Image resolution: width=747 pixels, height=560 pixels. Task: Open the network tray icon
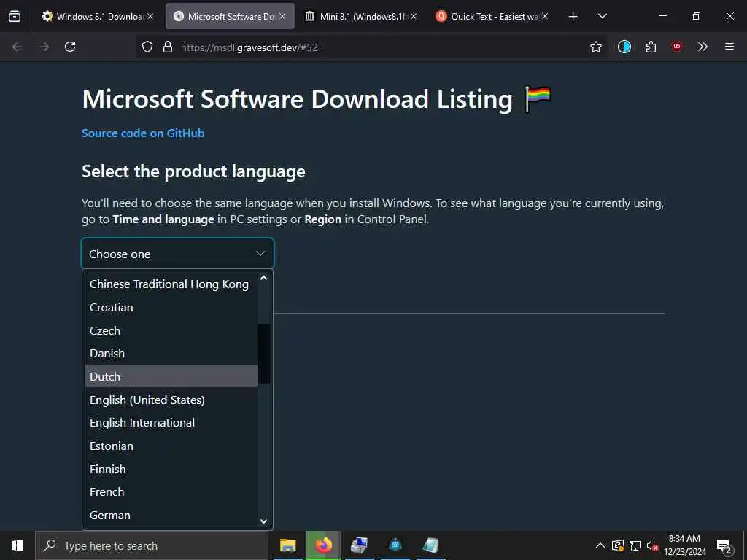coord(635,545)
